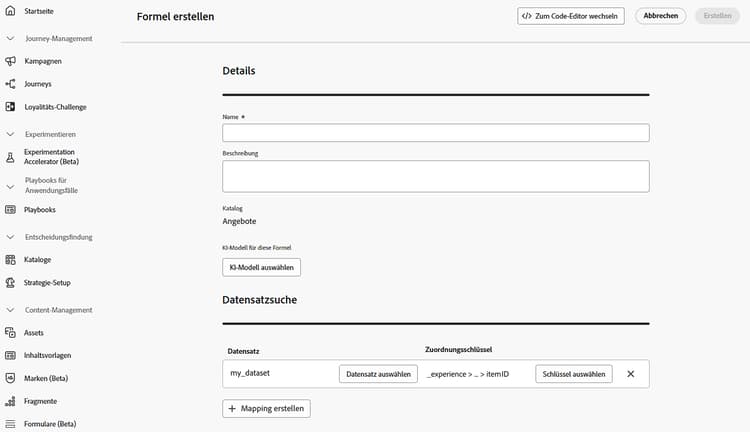Viewport: 750px width, 432px height.
Task: Click the Inhaltsvorlagen icon
Action: (x=10, y=355)
